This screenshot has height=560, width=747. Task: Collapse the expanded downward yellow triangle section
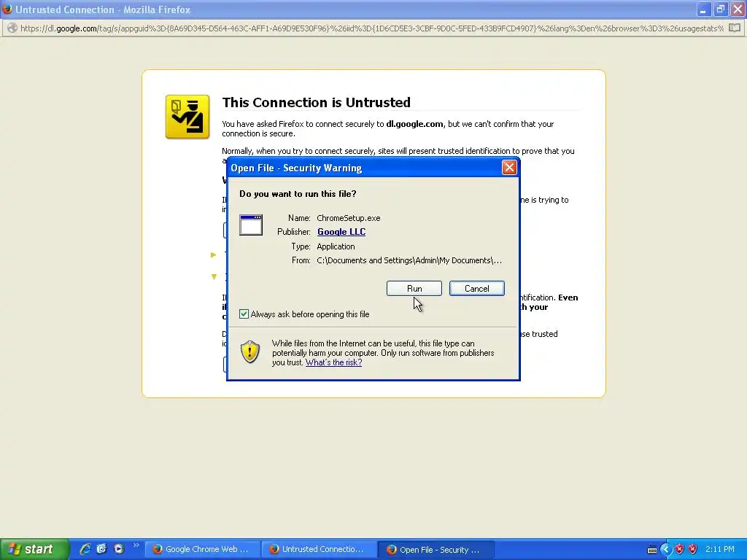pyautogui.click(x=214, y=276)
